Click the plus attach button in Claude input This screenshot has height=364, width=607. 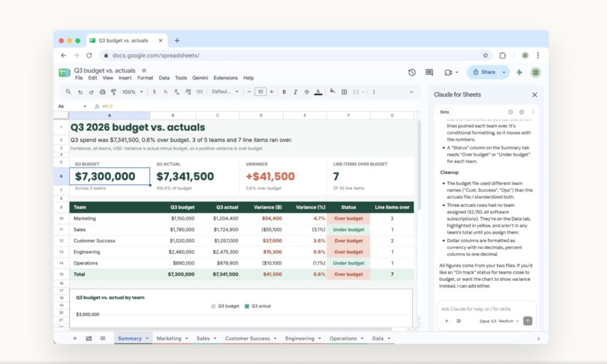[x=446, y=321]
